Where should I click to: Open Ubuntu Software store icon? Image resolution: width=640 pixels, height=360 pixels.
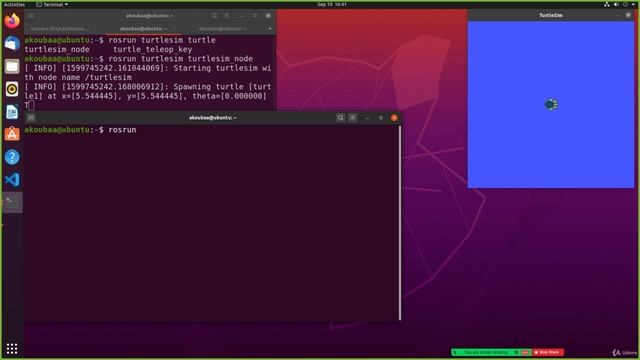[x=12, y=134]
